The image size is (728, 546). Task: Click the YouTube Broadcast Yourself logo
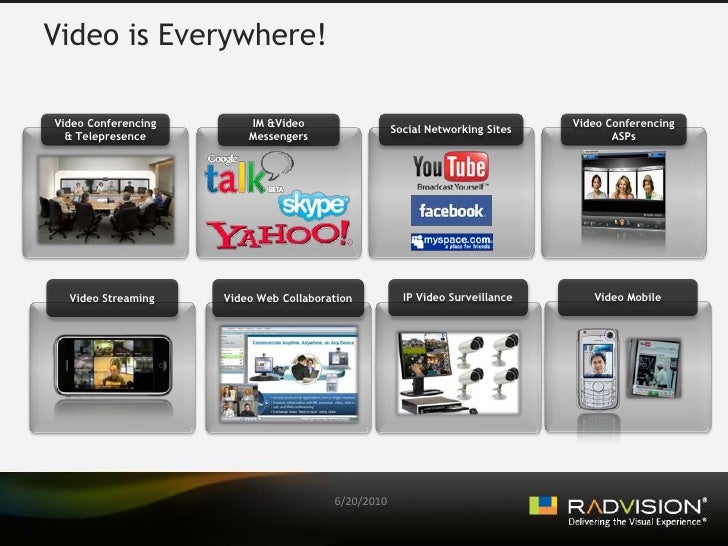[451, 171]
